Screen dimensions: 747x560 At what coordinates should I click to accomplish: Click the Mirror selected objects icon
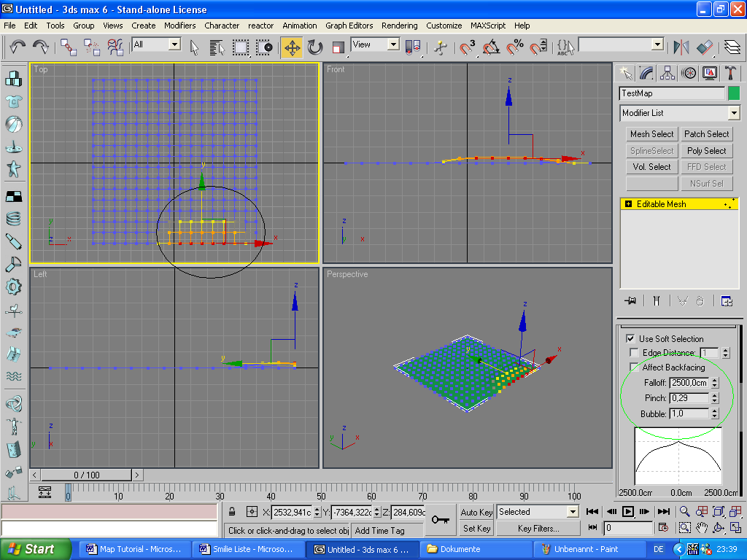pyautogui.click(x=681, y=47)
